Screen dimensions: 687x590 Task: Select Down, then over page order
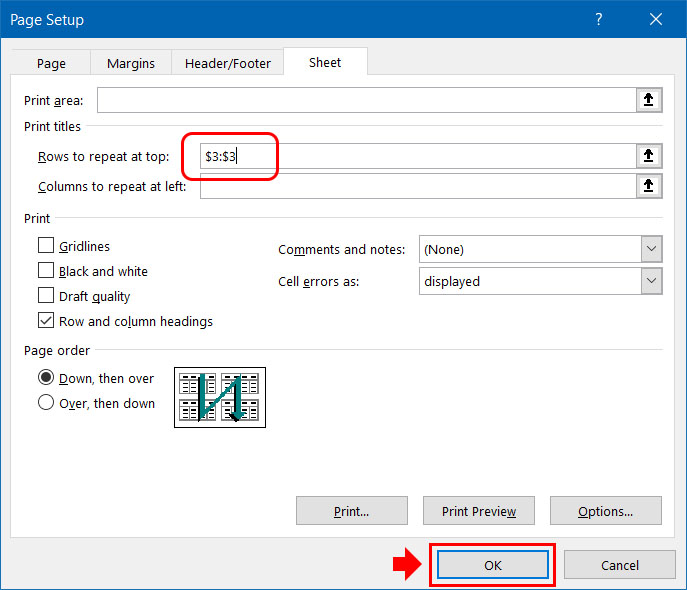click(46, 378)
